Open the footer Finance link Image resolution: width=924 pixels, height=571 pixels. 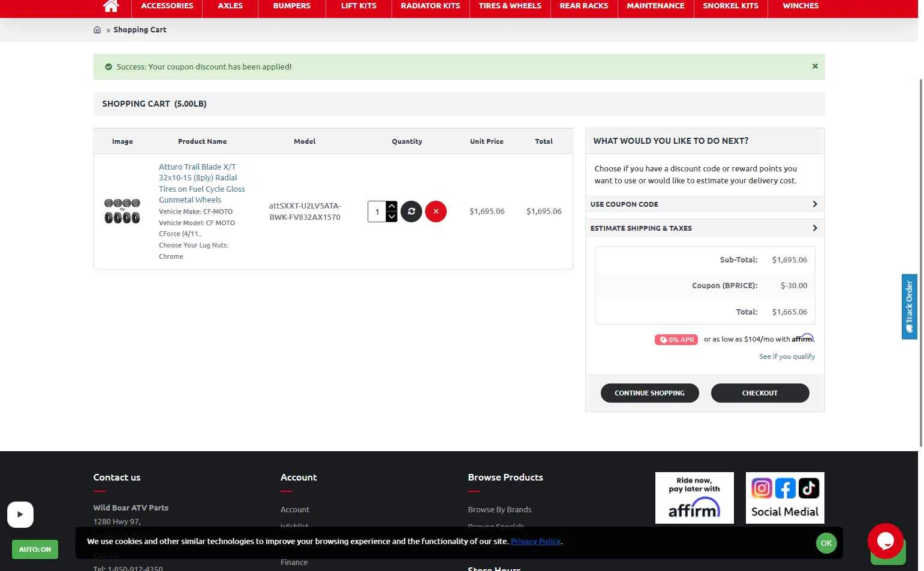tap(294, 563)
